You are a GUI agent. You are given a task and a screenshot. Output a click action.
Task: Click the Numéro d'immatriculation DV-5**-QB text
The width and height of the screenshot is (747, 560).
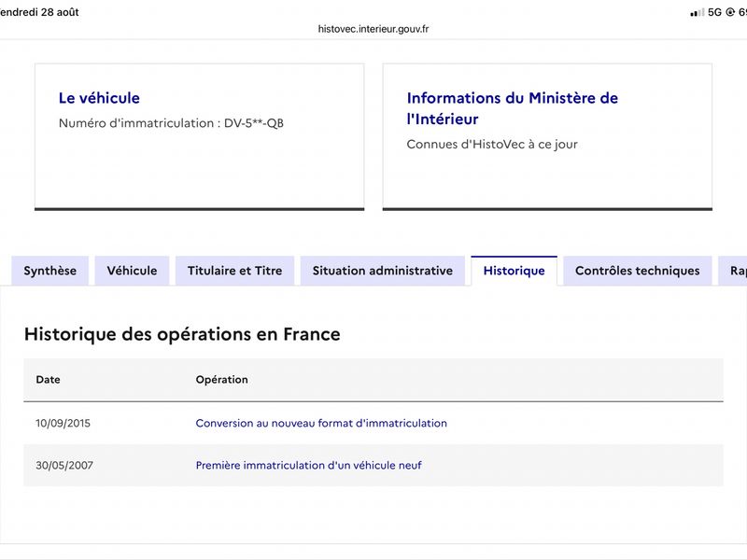click(x=171, y=123)
